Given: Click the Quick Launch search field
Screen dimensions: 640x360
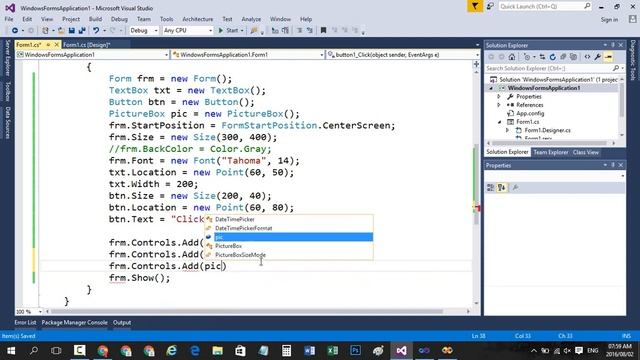Looking at the screenshot, I should [545, 6].
